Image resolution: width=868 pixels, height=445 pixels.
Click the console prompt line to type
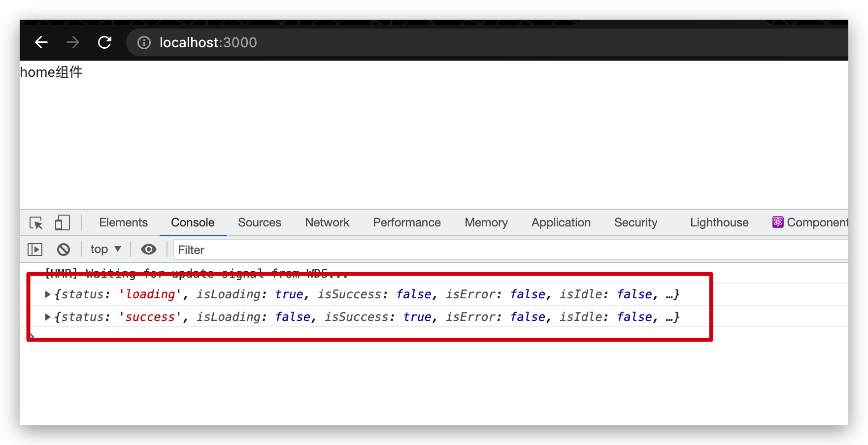click(x=148, y=336)
